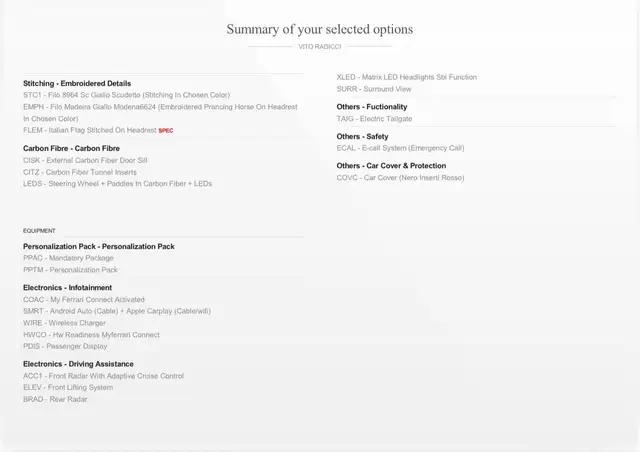Click the STC1 Filo 8964 Giallo Scudetto line
The height and width of the screenshot is (452, 640).
(127, 95)
